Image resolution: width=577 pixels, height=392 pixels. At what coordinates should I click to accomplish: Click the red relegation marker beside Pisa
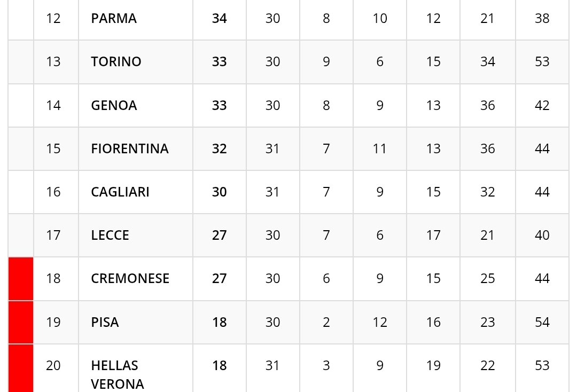pyautogui.click(x=21, y=323)
